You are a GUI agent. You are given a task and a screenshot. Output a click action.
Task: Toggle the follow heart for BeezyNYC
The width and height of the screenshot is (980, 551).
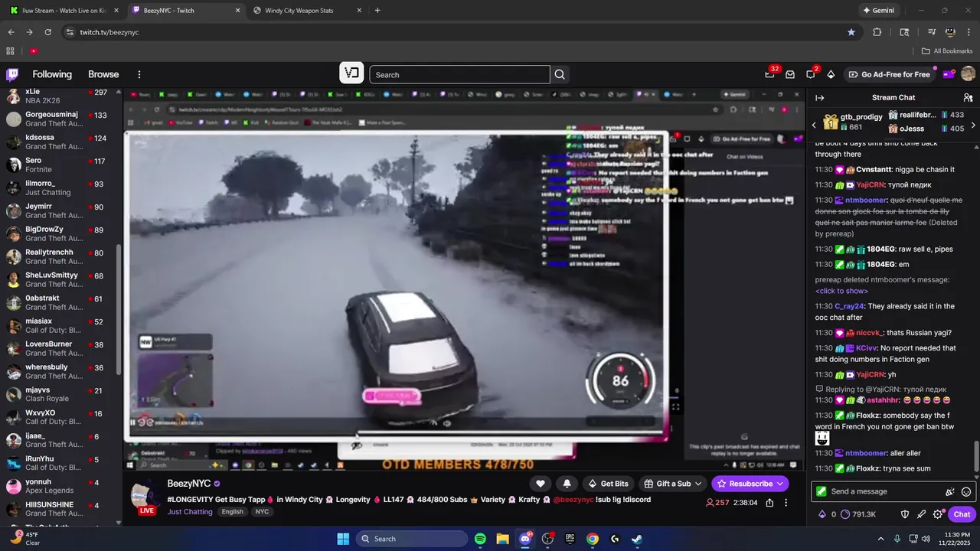(x=541, y=484)
